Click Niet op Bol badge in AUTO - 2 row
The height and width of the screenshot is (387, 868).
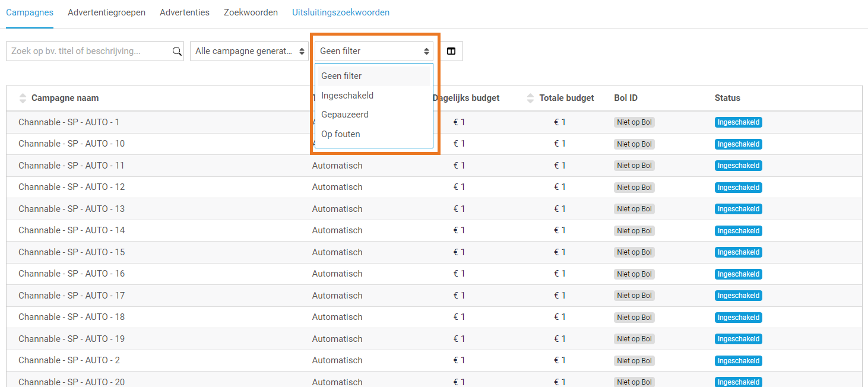[634, 361]
